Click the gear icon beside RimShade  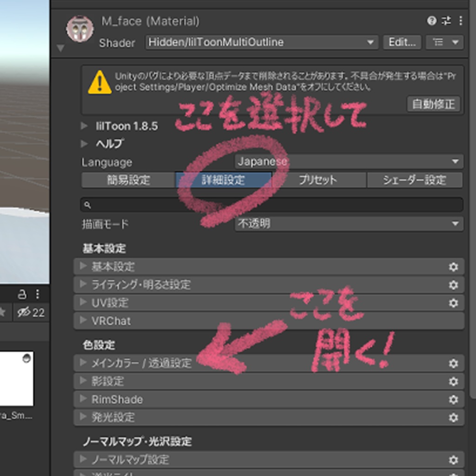453,399
